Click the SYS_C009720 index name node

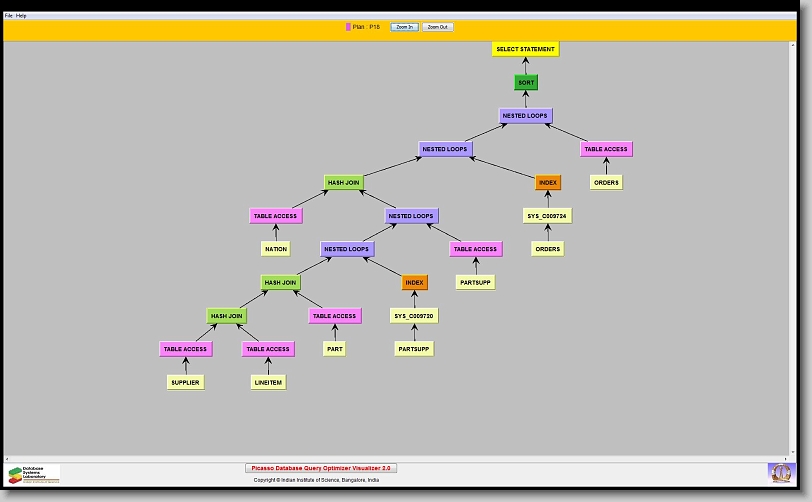tap(414, 316)
